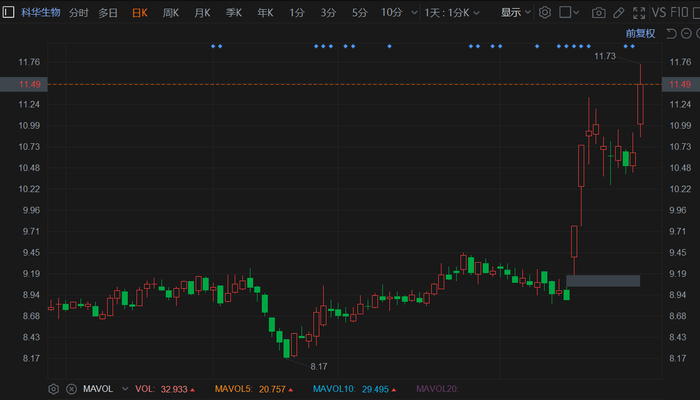Switch to 3分 three-minute chart

tap(328, 13)
